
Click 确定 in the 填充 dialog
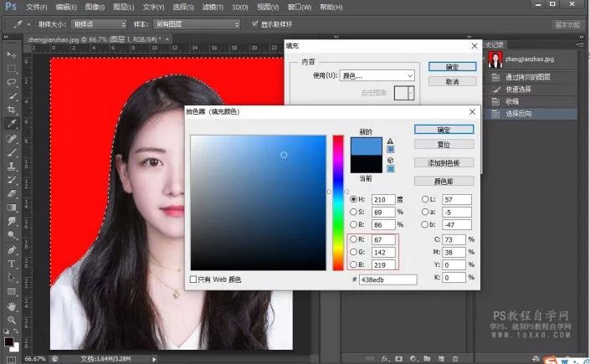(x=452, y=67)
